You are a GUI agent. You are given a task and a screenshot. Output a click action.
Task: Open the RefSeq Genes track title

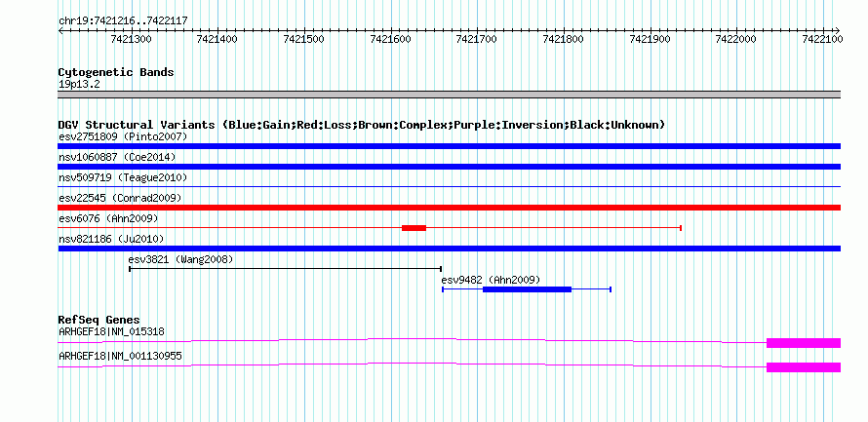click(99, 321)
